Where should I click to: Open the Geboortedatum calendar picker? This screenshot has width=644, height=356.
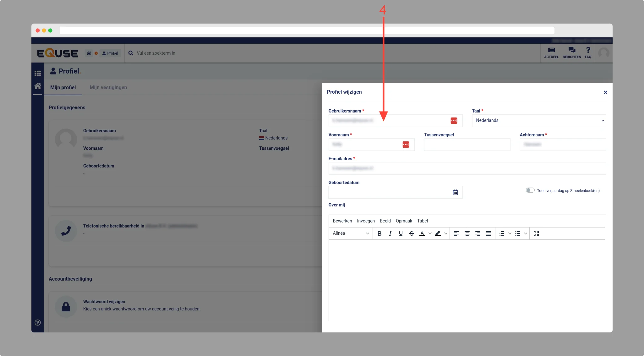455,192
